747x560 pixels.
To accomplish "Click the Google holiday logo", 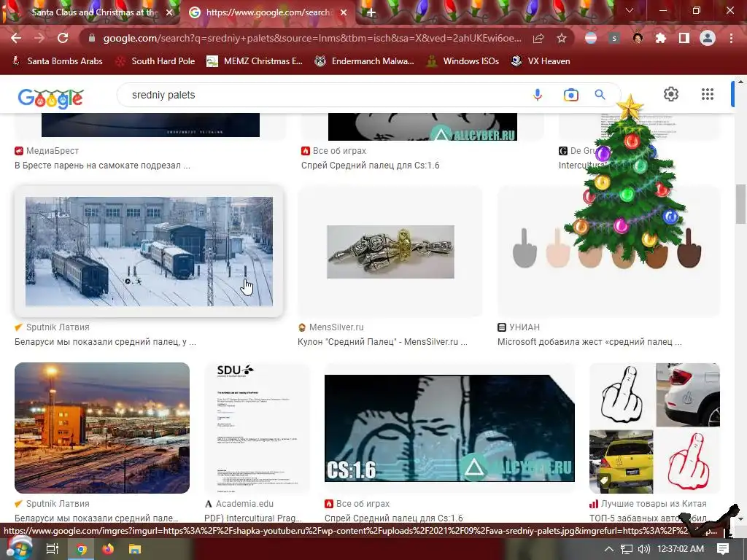I will point(50,98).
